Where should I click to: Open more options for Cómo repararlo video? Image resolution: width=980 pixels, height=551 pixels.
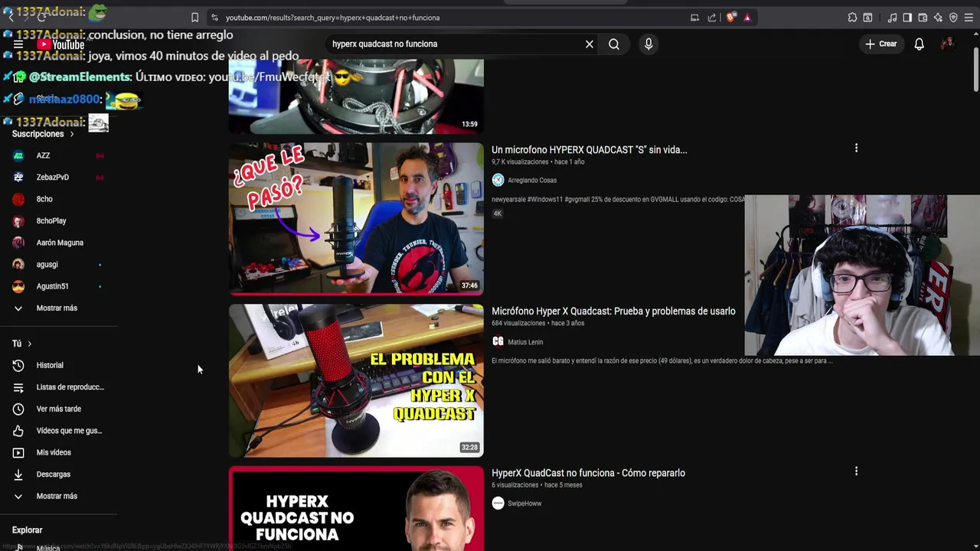[x=856, y=471]
